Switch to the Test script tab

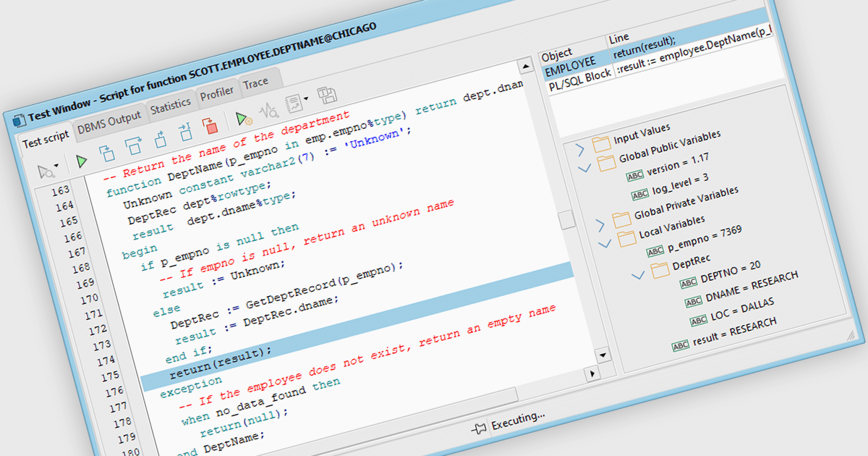pos(46,139)
